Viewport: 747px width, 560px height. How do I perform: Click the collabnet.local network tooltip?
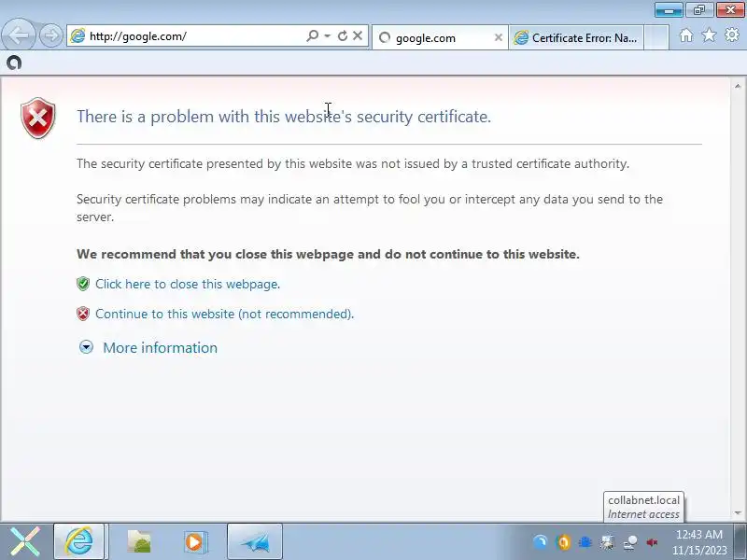[643, 507]
